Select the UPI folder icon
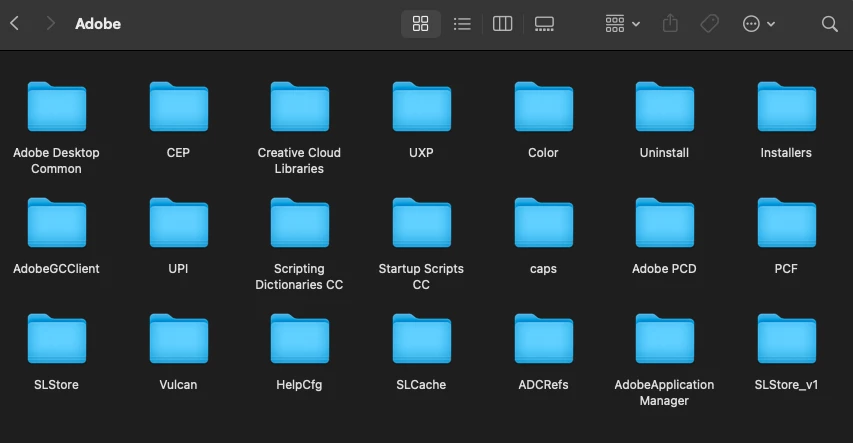The height and width of the screenshot is (443, 853). coord(178,223)
